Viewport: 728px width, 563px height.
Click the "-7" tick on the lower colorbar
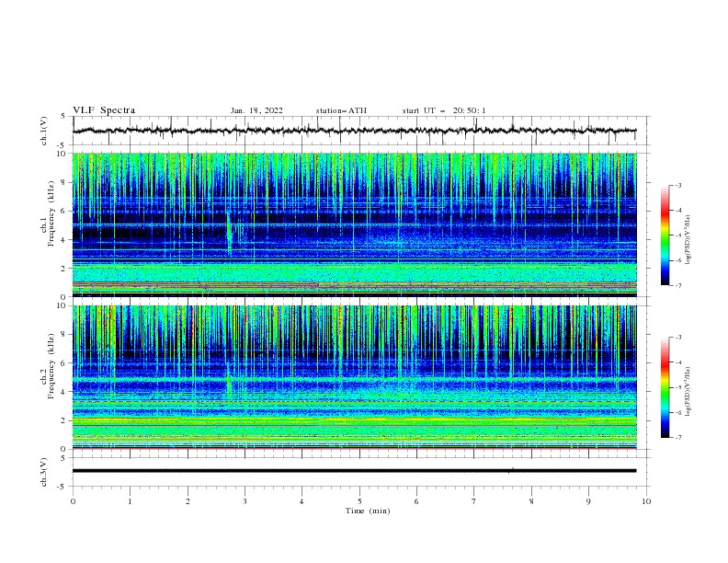(x=678, y=437)
